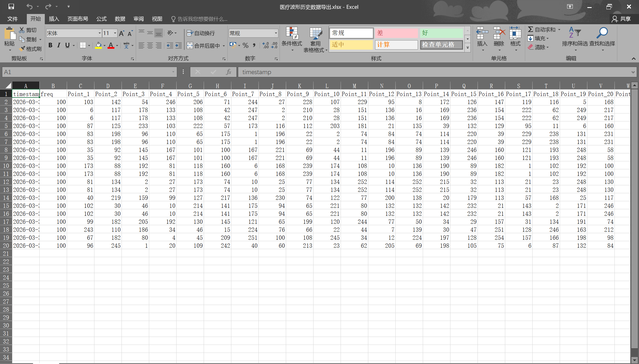Viewport: 639px width, 364px height.
Task: Copy selection using the 复制 icon
Action: [x=22, y=39]
